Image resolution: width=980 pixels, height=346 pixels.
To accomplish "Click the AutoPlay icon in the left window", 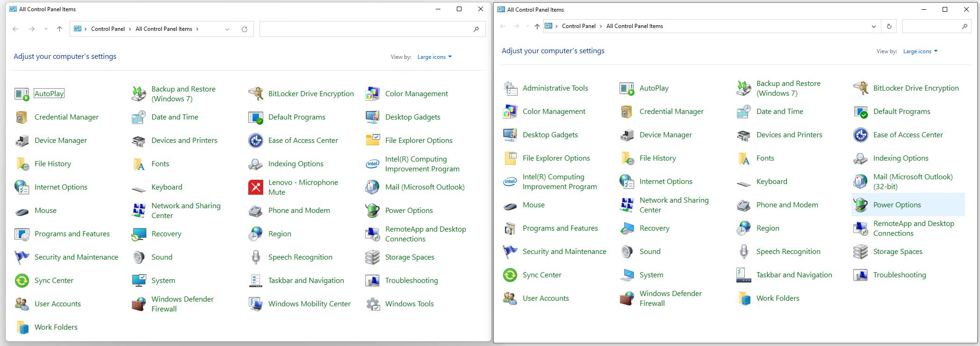I will click(x=22, y=94).
